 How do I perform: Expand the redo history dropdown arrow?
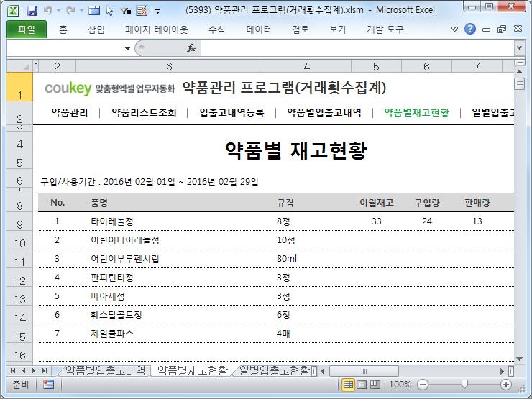tap(81, 11)
